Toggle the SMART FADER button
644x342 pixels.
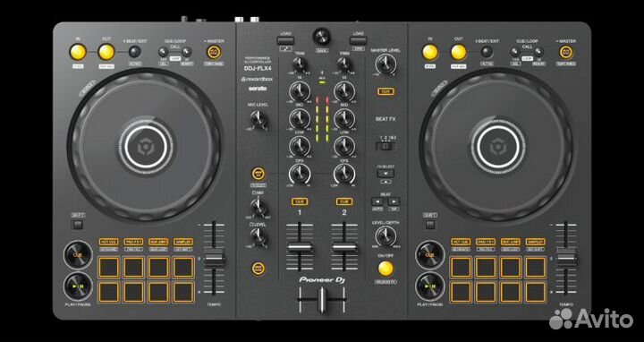258,269
